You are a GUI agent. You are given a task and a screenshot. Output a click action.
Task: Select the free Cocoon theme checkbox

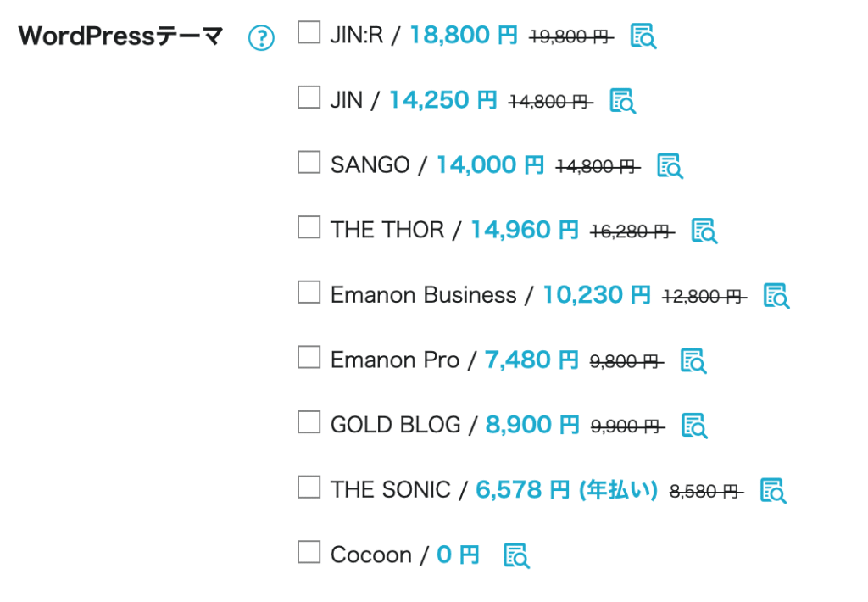[309, 552]
